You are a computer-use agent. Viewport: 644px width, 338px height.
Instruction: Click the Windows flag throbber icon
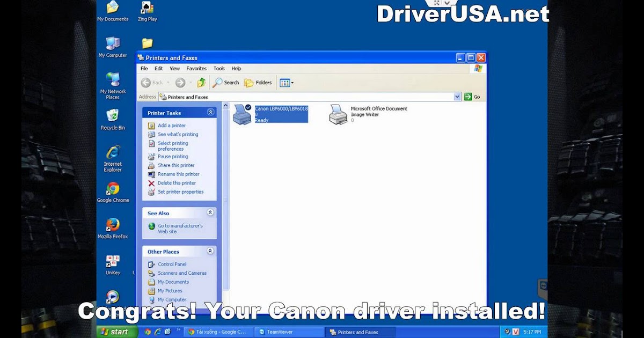pyautogui.click(x=478, y=69)
